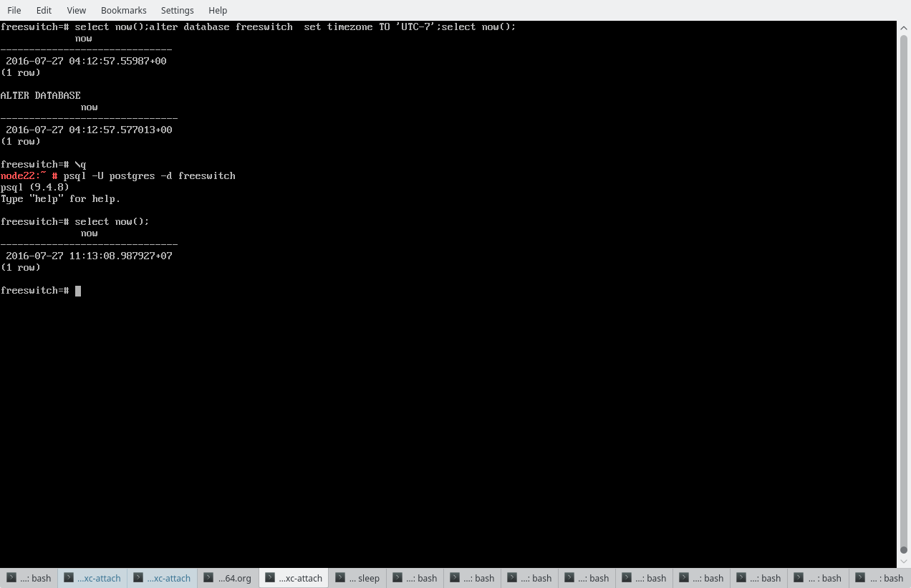Click the ALTER DATABASE output line

pos(41,95)
